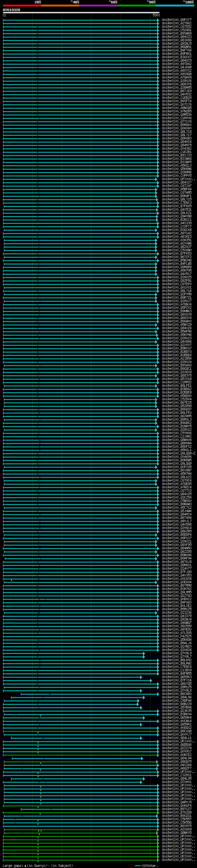Select label UniRef100_B7FIS6
Image resolution: width=197 pixels, height=868 pixels.
pos(177,680)
